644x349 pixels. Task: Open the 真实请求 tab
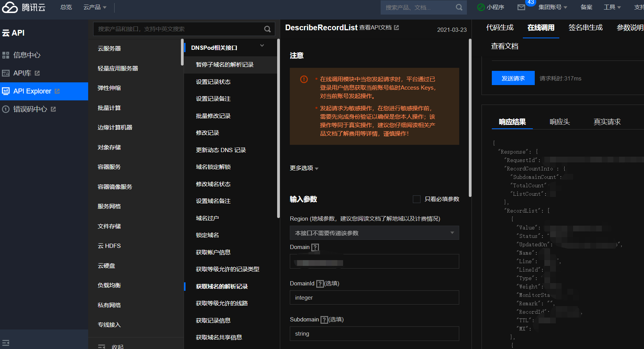click(x=607, y=122)
